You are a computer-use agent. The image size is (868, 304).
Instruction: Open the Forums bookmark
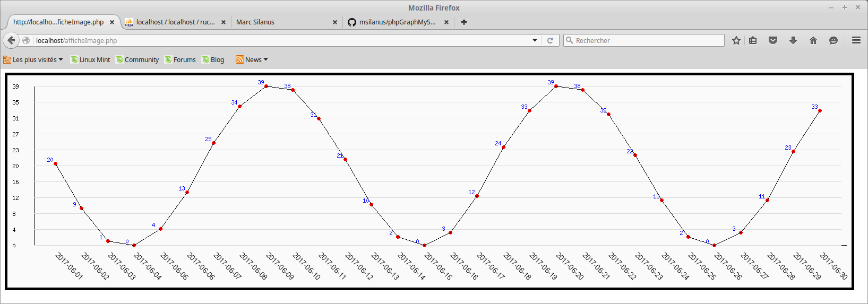[181, 60]
